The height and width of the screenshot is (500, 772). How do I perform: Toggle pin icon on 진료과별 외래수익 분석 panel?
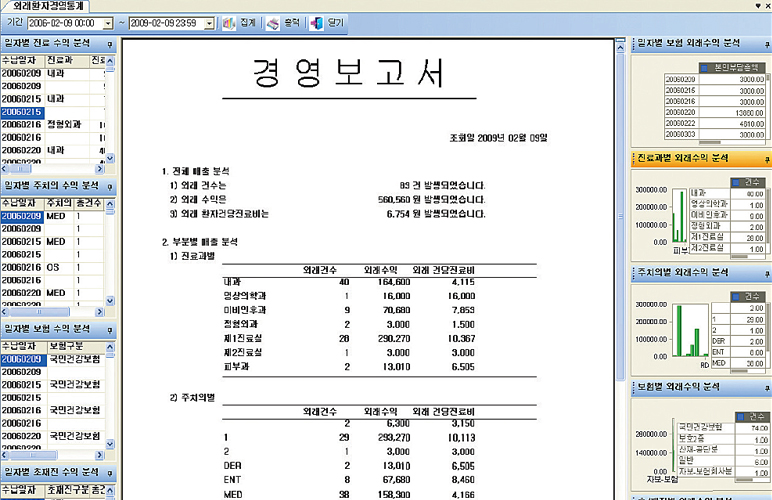[x=767, y=159]
